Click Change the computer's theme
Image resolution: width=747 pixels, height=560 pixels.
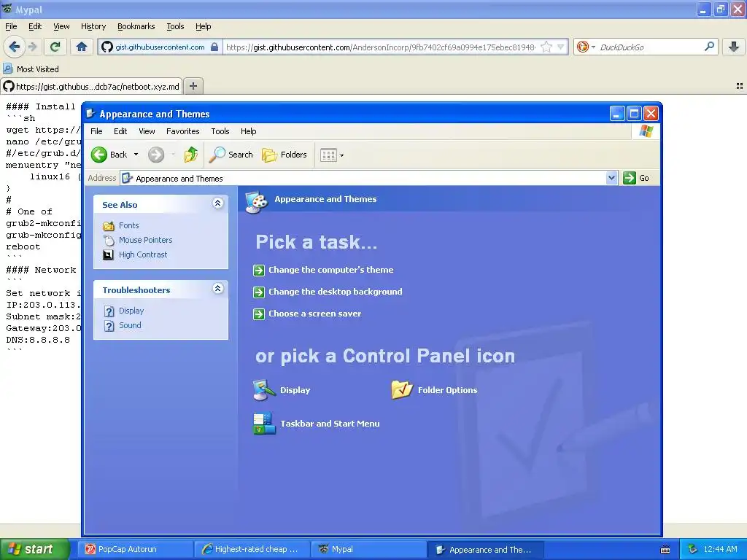tap(330, 270)
